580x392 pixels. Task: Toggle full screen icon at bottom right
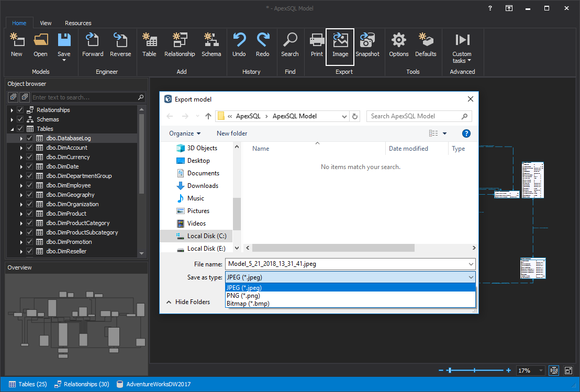(568, 370)
